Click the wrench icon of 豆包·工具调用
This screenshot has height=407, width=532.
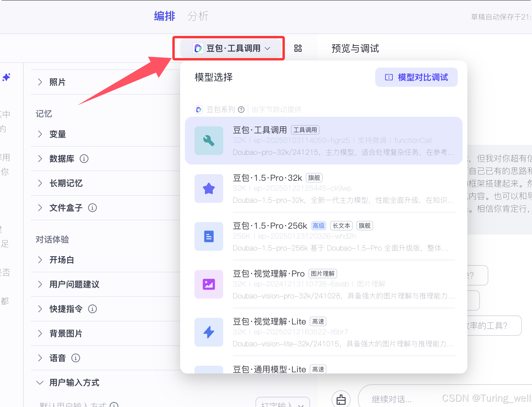[209, 141]
